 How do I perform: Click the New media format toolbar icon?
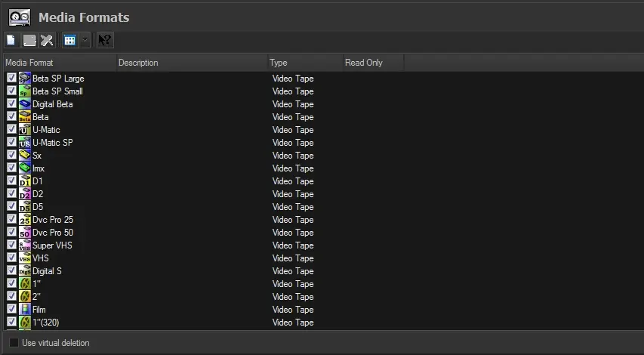[x=11, y=40]
